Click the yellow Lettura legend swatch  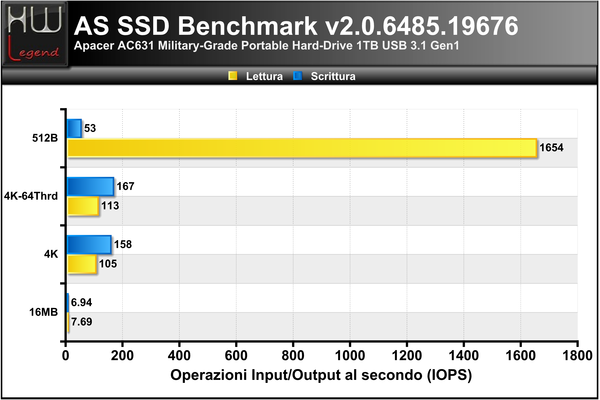tap(233, 76)
